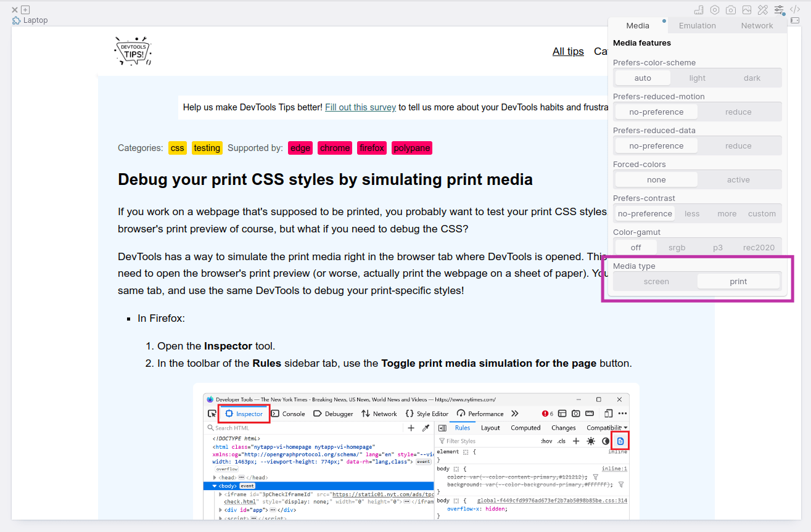The width and height of the screenshot is (811, 532).
Task: Click the add pane plus icon top left
Action: pos(25,10)
